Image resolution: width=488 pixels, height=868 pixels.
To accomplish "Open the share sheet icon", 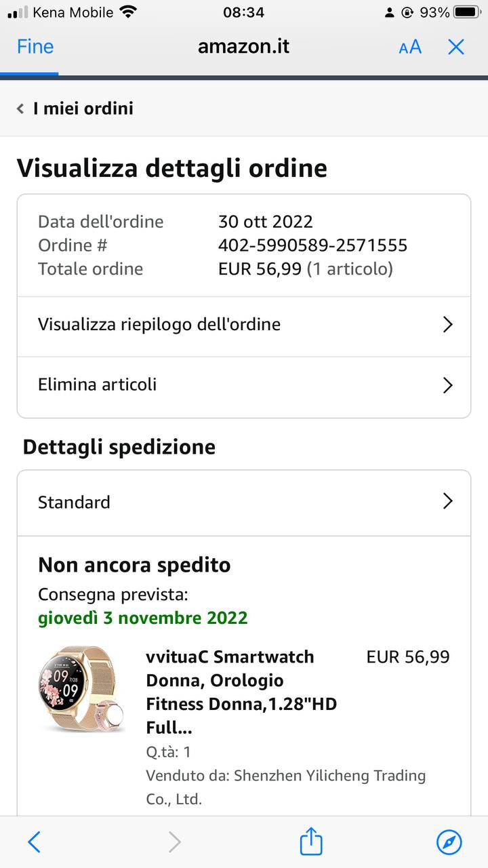I will pyautogui.click(x=311, y=841).
